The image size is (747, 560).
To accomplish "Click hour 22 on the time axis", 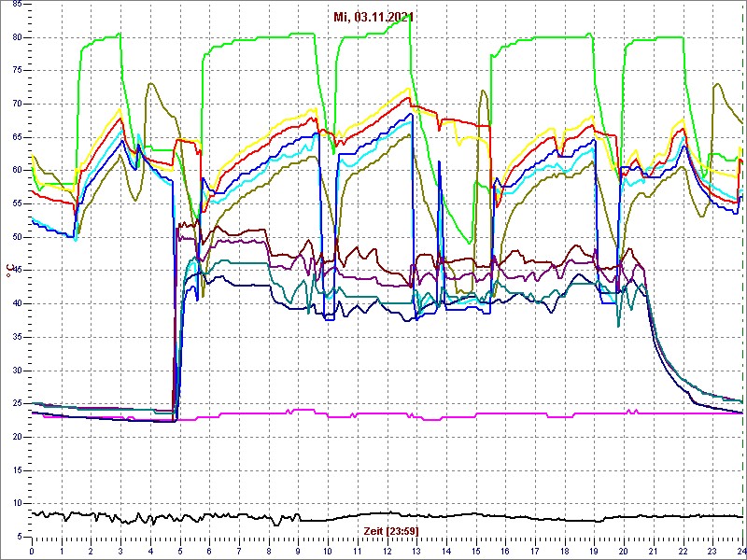I will (x=683, y=552).
